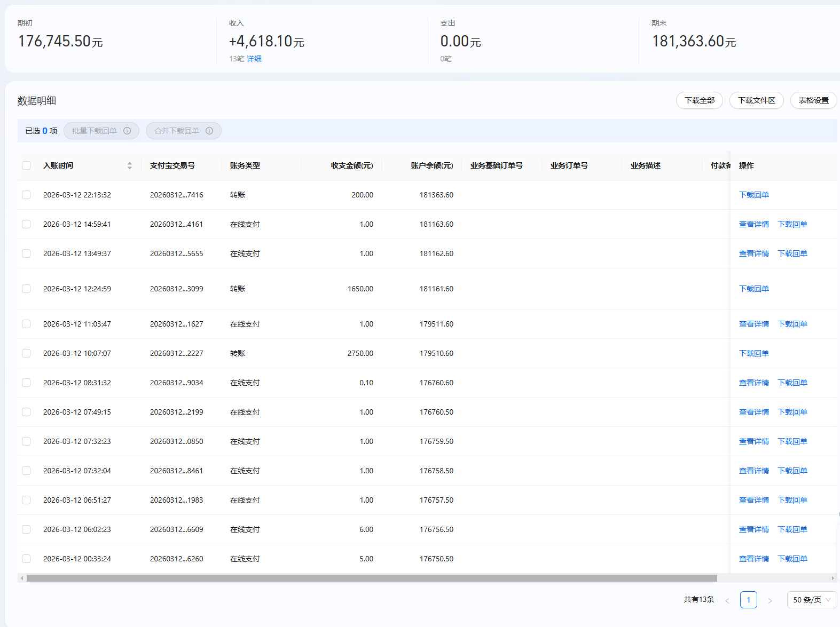Select the 00:33:24 transaction checkbox
This screenshot has height=627, width=840.
pos(26,559)
